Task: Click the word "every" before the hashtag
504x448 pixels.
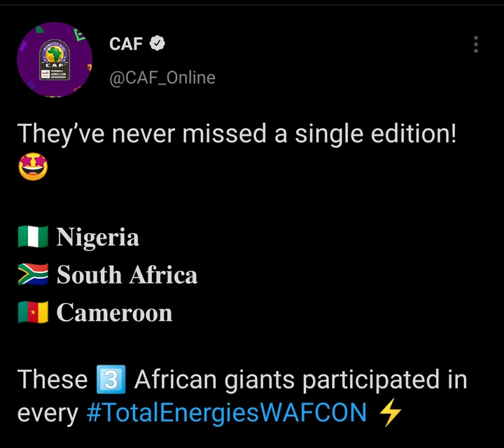Action: [x=48, y=414]
